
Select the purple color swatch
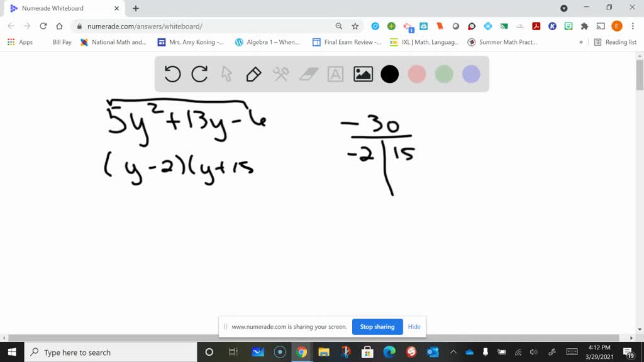click(x=470, y=74)
